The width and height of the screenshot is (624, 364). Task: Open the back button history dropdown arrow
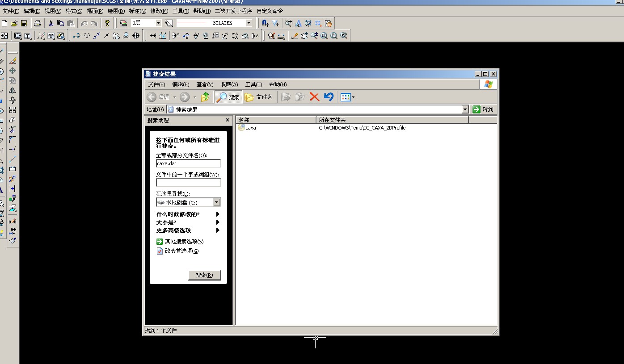click(174, 97)
